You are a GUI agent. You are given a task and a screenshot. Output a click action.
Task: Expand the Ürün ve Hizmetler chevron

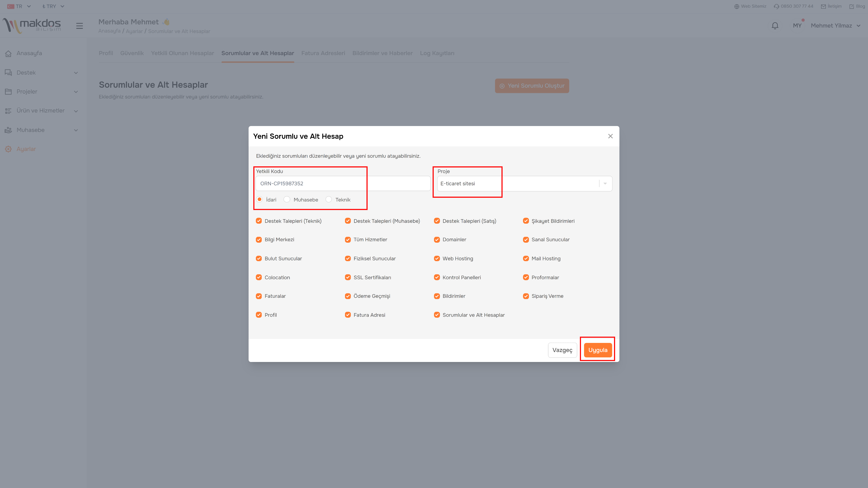click(76, 111)
